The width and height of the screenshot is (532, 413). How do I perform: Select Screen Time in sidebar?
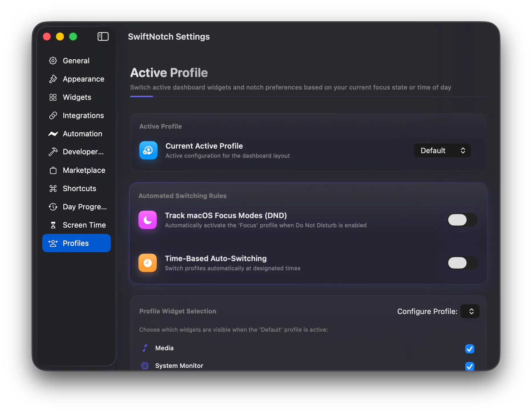tap(76, 225)
